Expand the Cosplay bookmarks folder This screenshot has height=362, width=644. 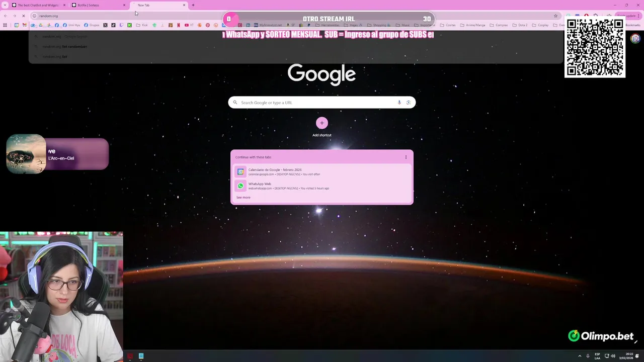click(541, 25)
